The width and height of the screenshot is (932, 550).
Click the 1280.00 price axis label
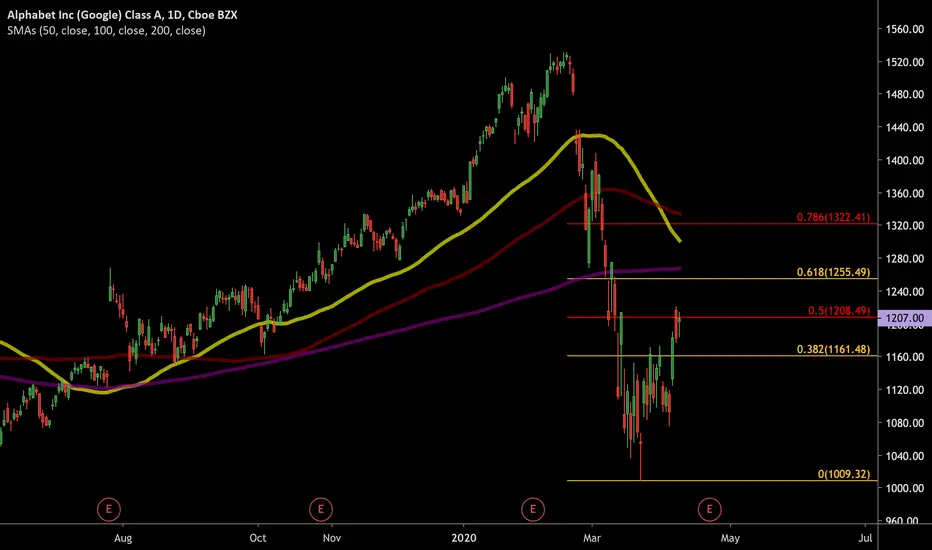point(905,259)
